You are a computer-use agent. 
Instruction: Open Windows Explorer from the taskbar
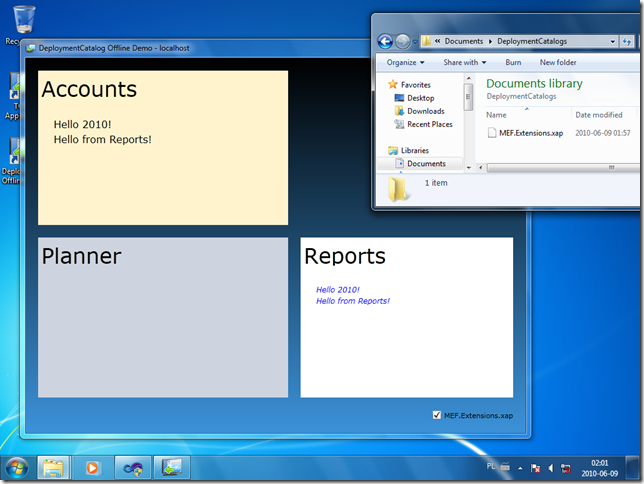53,467
